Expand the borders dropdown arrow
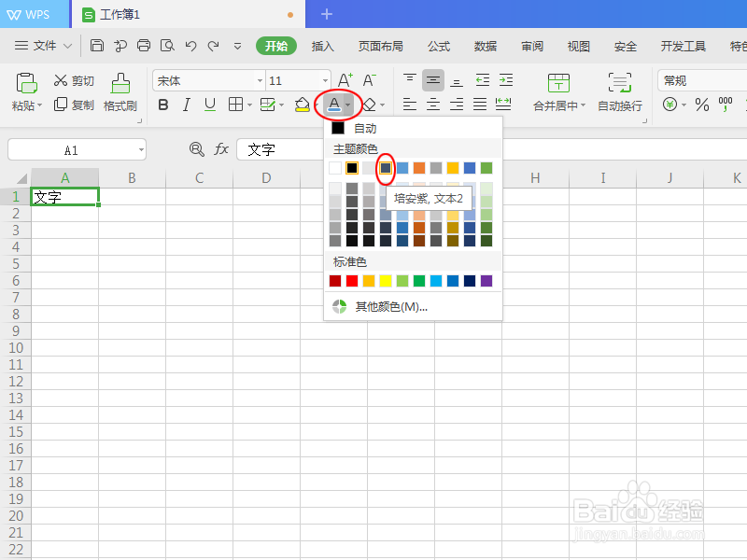747x560 pixels. (x=249, y=105)
